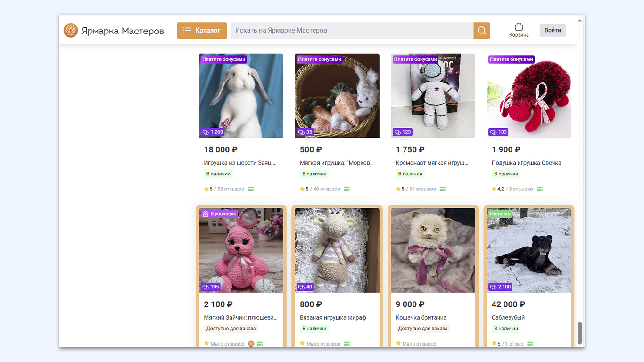Open the link Подушка игрушка Овечка
This screenshot has height=362, width=644.
click(526, 163)
